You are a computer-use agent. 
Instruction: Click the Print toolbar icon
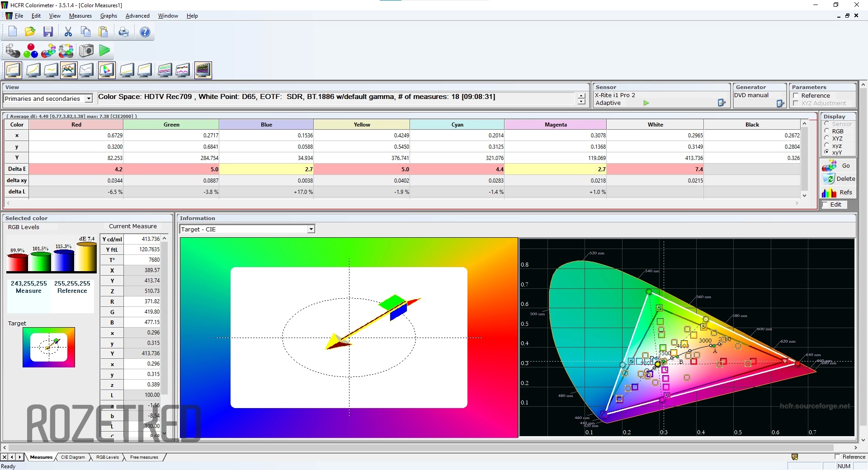click(x=123, y=32)
